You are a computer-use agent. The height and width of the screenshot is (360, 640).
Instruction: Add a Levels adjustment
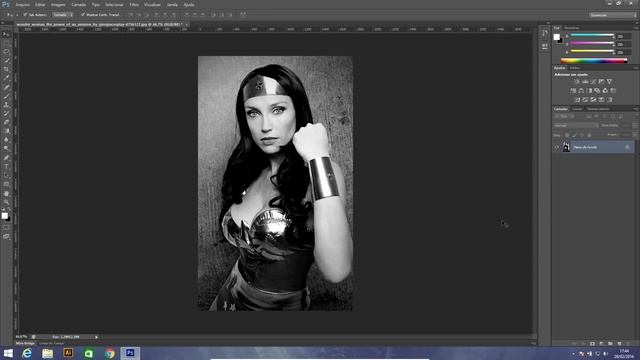(585, 82)
